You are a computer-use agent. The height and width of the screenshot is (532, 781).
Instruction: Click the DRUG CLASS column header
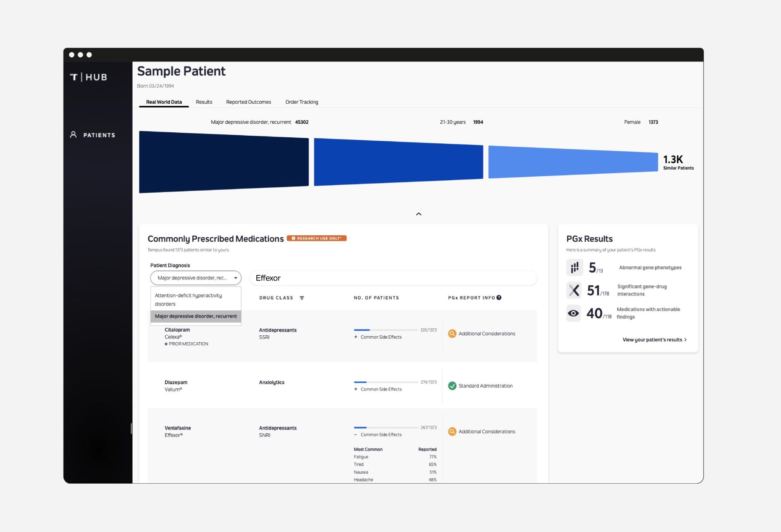pyautogui.click(x=276, y=298)
